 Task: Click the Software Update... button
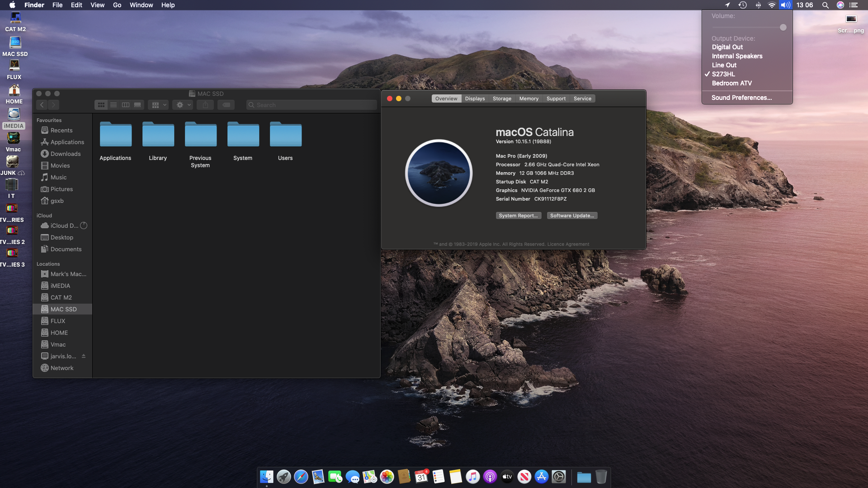572,216
